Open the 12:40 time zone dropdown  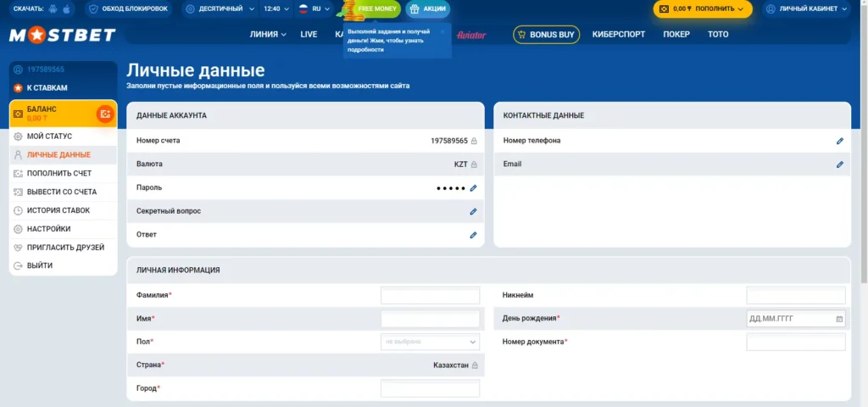[x=275, y=8]
